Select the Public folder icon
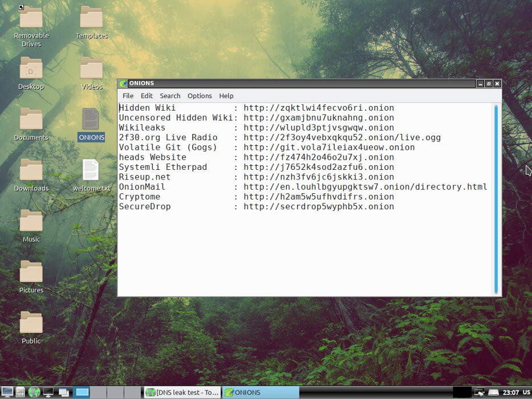Screen dimensions: 532x399 coord(31,322)
